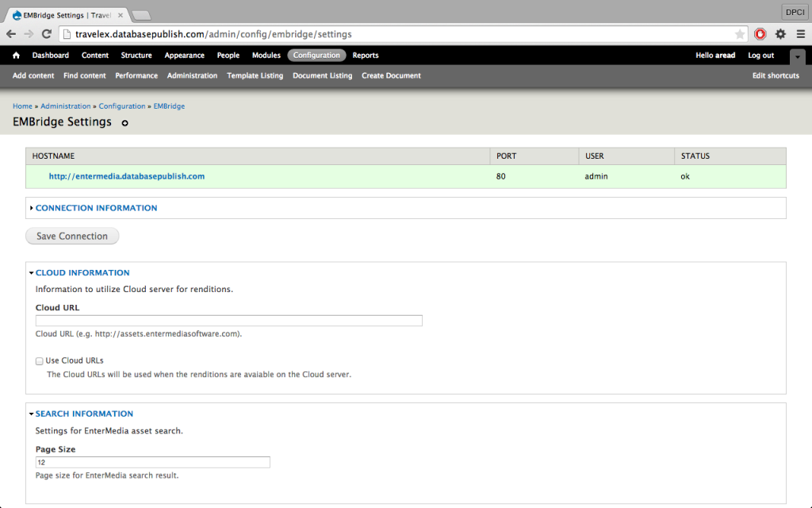Click the browser forward arrow
The width and height of the screenshot is (812, 508).
(29, 34)
